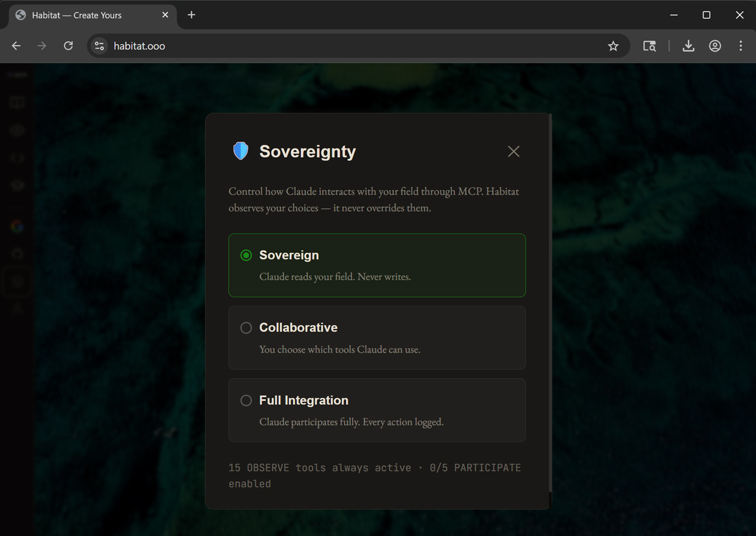View site information icon in address bar
This screenshot has width=756, height=536.
click(x=100, y=46)
